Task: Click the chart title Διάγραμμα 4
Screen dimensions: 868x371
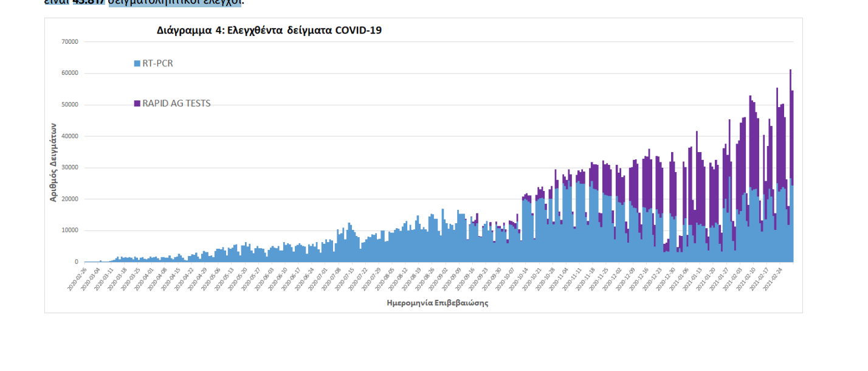Action: [x=269, y=30]
